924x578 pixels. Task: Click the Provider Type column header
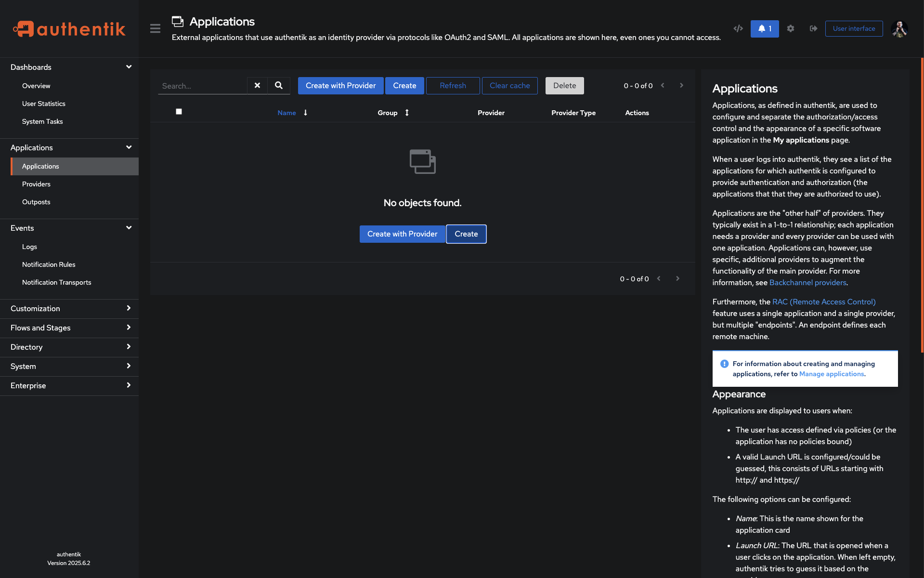pyautogui.click(x=573, y=113)
